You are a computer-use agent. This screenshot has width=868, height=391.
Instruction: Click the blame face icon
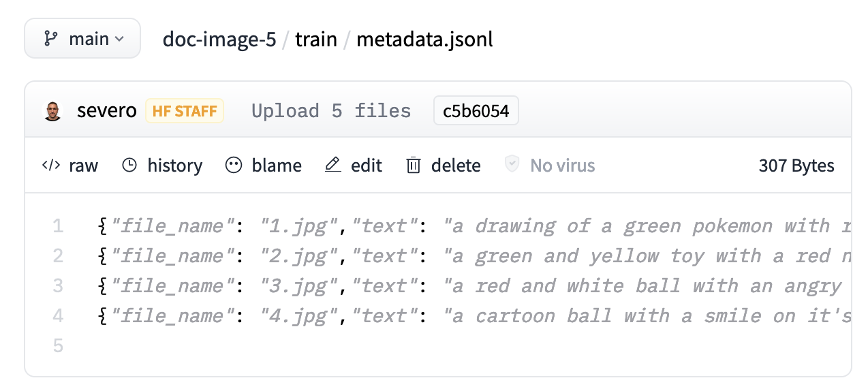234,166
